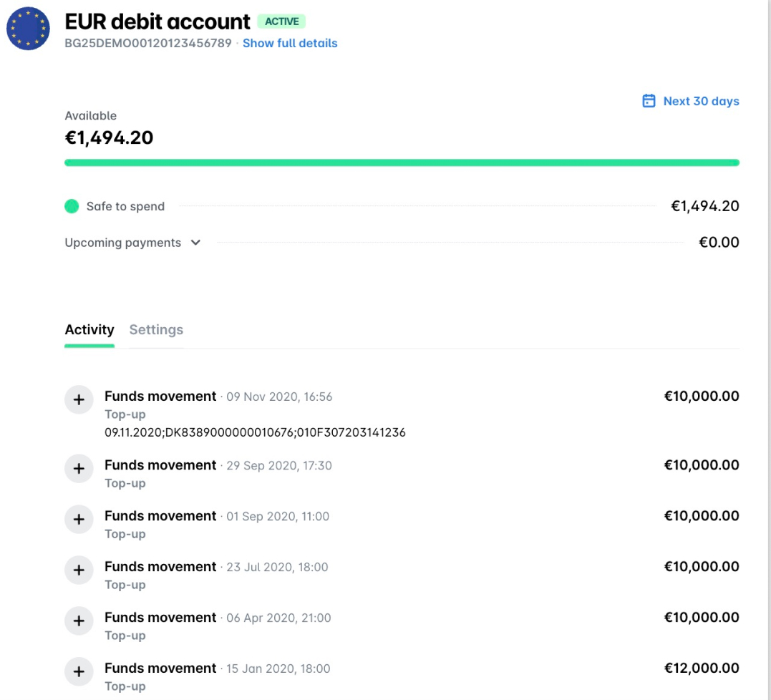Click the Next 30 days control
Image resolution: width=771 pixels, height=700 pixels.
[701, 101]
